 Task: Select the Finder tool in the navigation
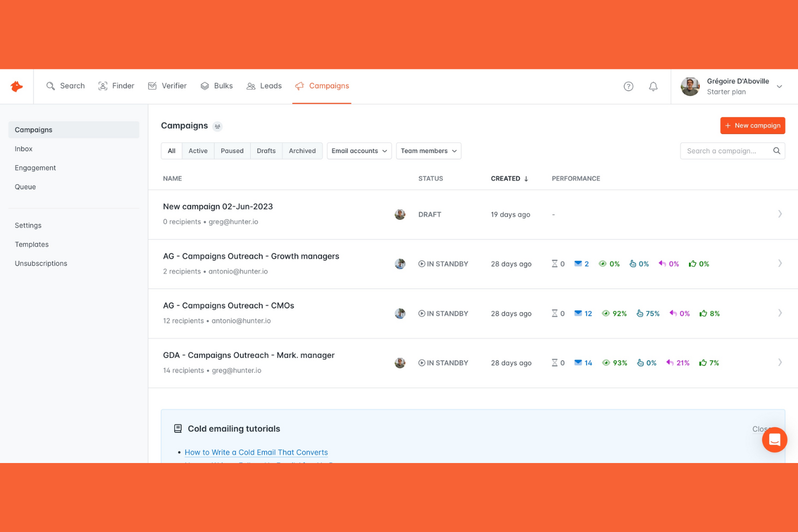[x=116, y=86]
